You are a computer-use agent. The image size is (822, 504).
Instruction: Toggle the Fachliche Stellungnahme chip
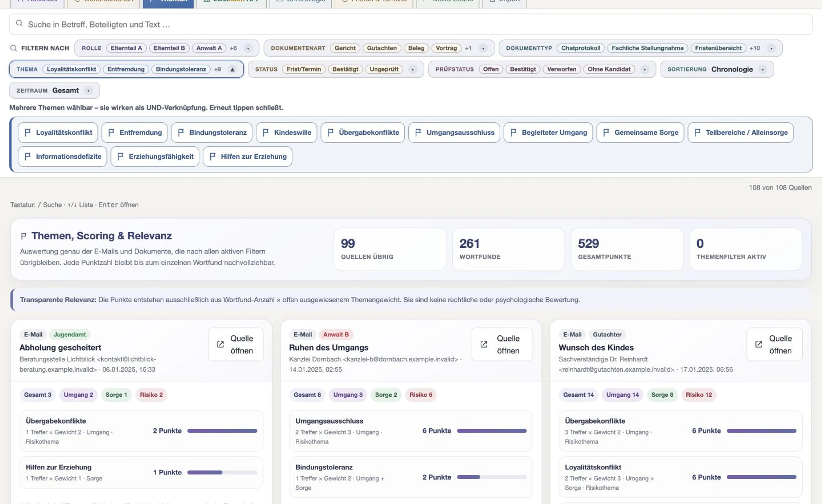pos(647,48)
